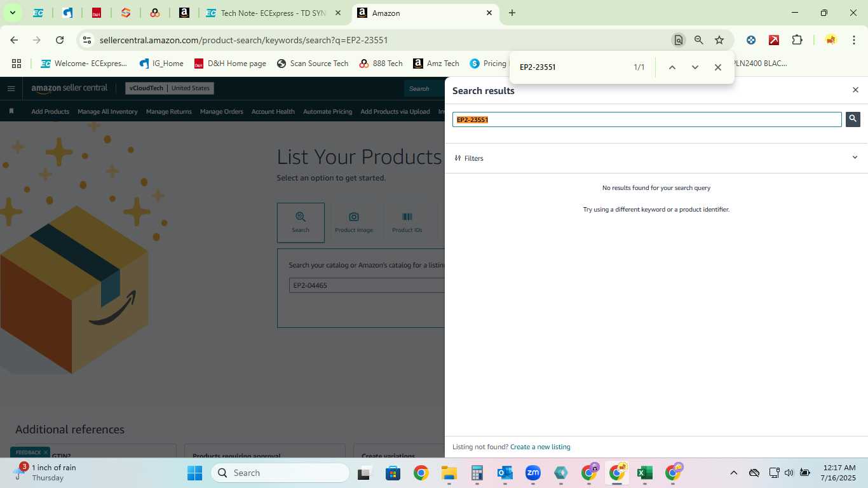This screenshot has width=868, height=488.
Task: Open Manage All Inventory menu item
Action: click(107, 111)
